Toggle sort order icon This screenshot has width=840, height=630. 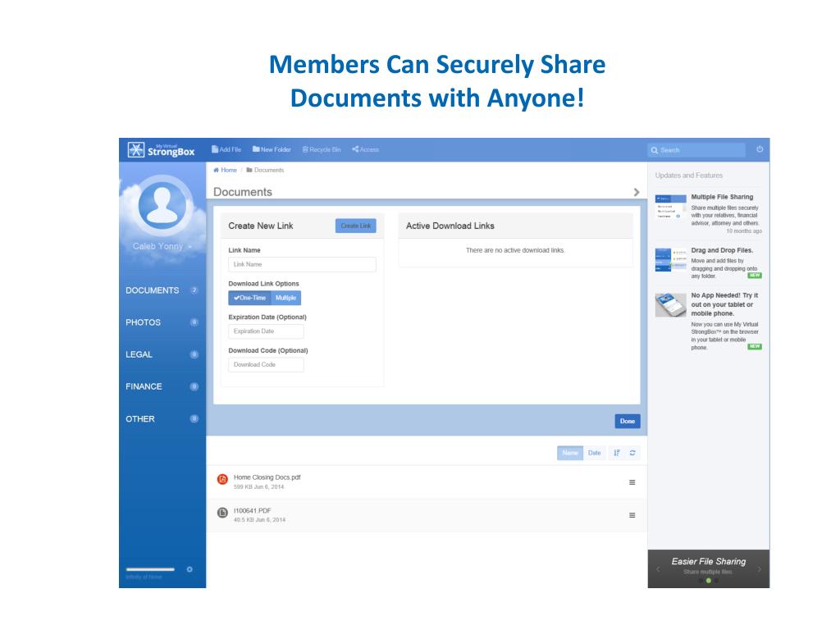click(617, 453)
